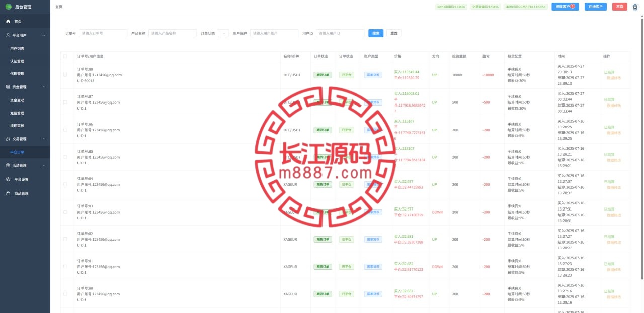Check the box for order 订单号:85
This screenshot has width=644, height=313.
tap(65, 157)
